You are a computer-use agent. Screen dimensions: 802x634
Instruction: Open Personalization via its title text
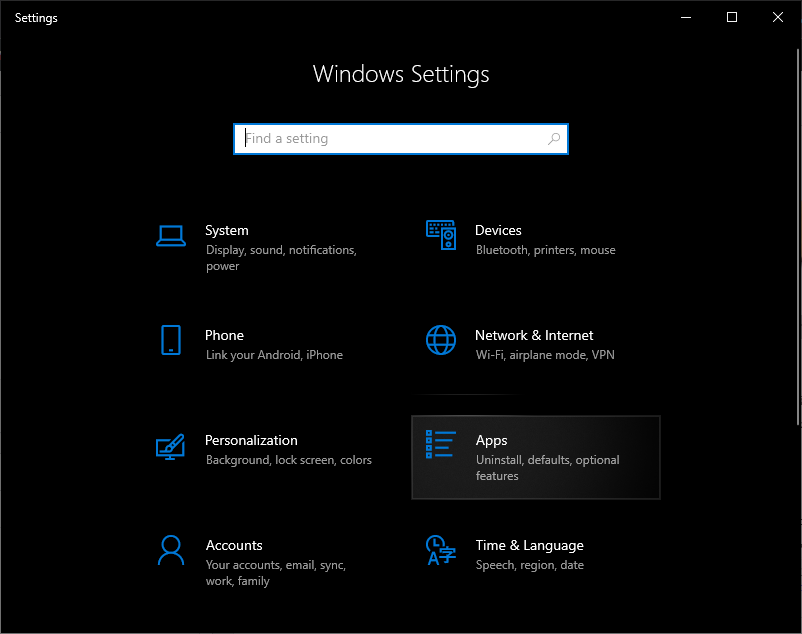click(x=251, y=440)
